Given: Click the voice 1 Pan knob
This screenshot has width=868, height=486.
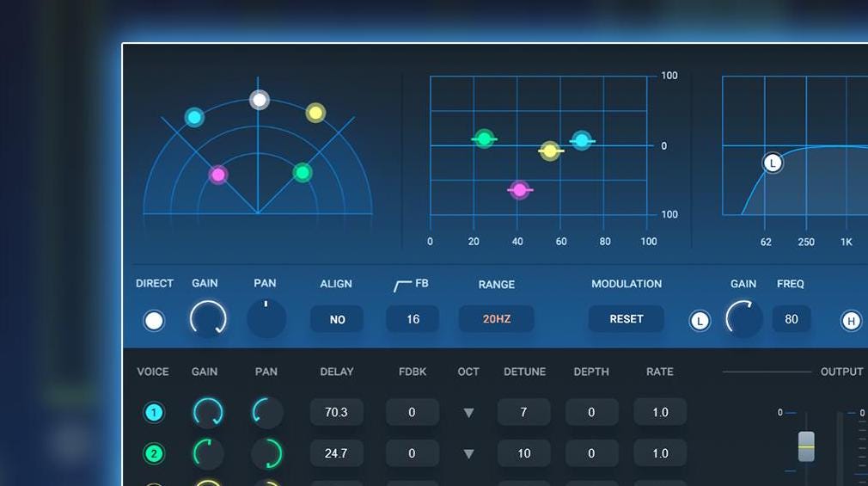Looking at the screenshot, I should pos(267,412).
